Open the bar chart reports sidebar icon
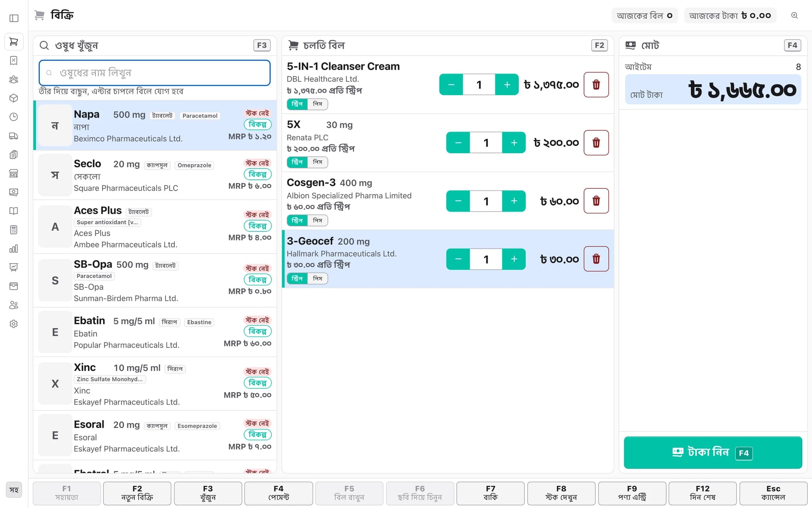 pos(14,249)
